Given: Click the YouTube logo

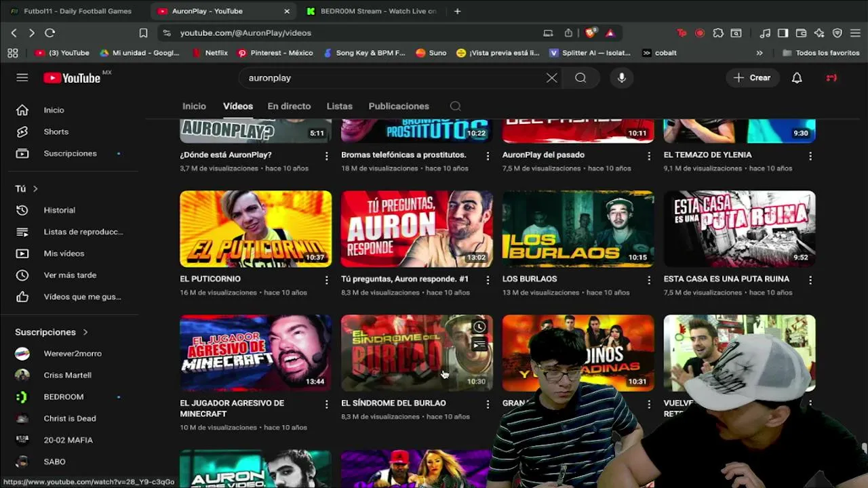Looking at the screenshot, I should click(x=72, y=78).
